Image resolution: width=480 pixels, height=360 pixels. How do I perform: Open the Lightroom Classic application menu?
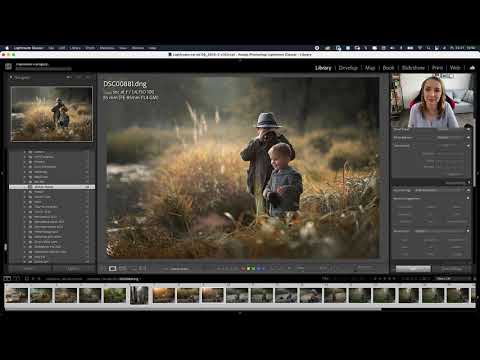[29, 48]
